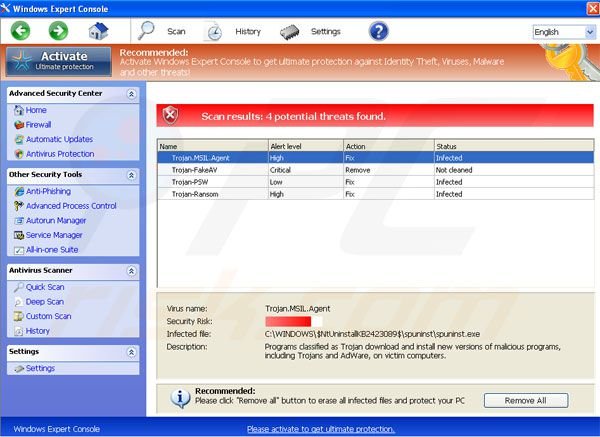Collapse the Advanced Security Center section
600x437 pixels.
point(129,94)
